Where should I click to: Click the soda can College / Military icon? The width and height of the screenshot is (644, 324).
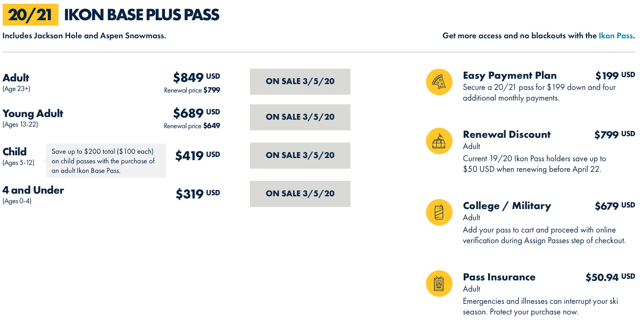click(439, 212)
